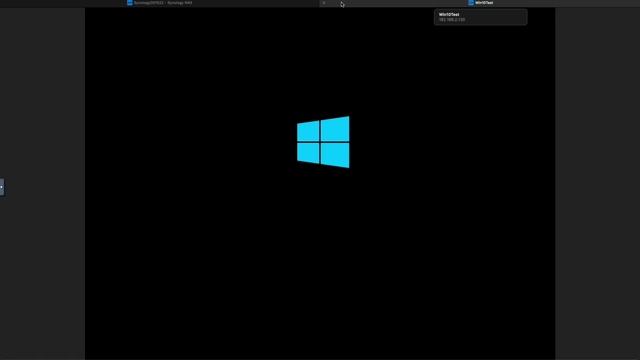640x360 pixels.
Task: Switch to the Synology browser tab
Action: tap(160, 3)
